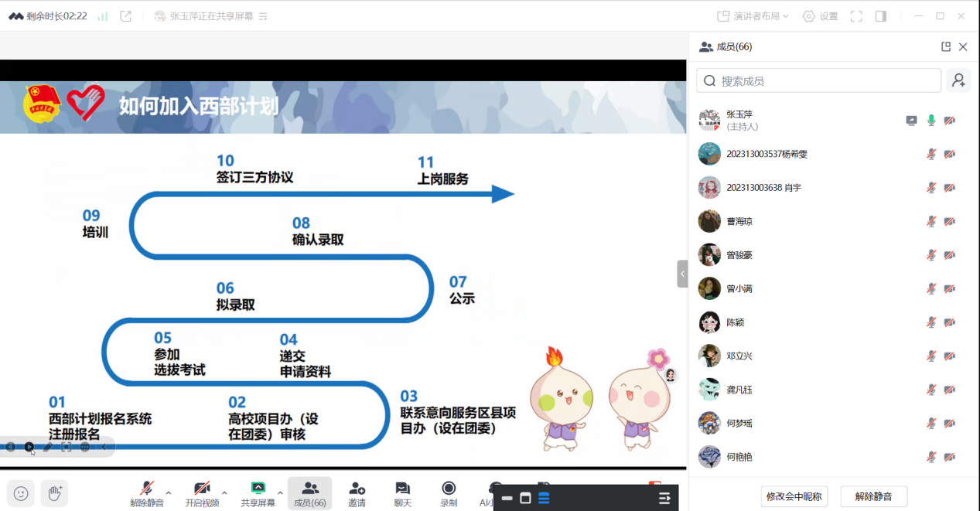Go to previous slide in slideshow controls
Viewport: 980px width, 511px height.
pyautogui.click(x=10, y=447)
